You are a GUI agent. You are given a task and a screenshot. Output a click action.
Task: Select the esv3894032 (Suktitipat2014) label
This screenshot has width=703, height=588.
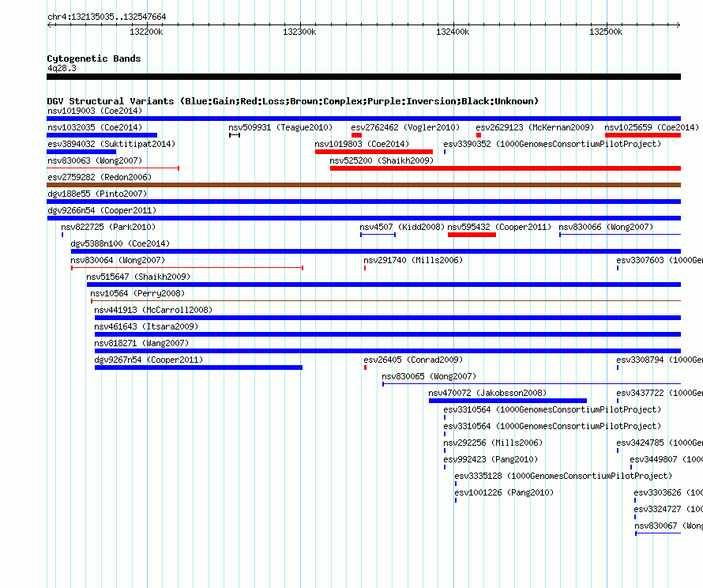click(111, 144)
